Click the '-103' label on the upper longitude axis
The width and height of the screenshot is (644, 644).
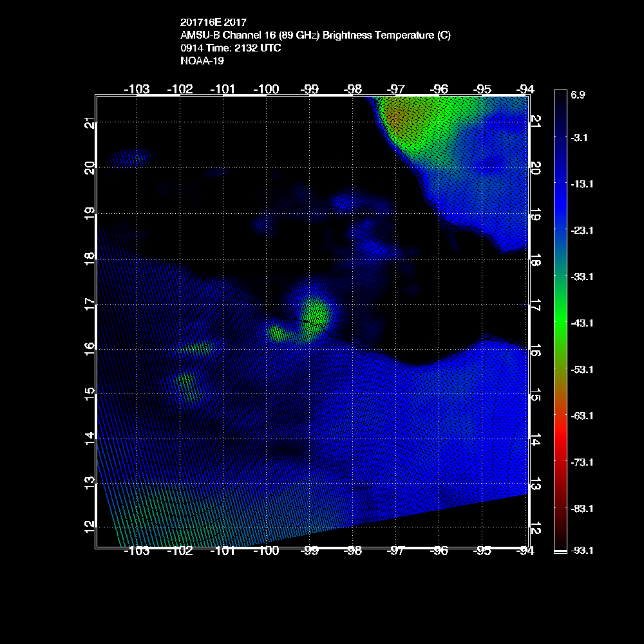tap(137, 89)
